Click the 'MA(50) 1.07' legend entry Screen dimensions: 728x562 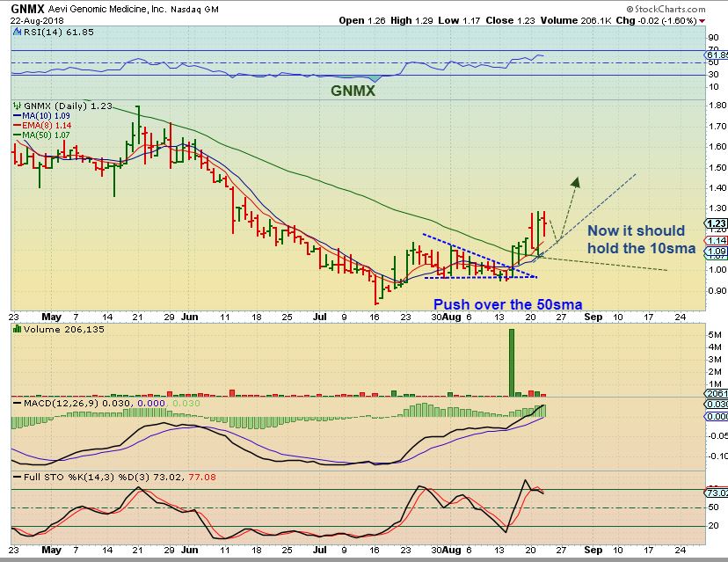coord(46,135)
